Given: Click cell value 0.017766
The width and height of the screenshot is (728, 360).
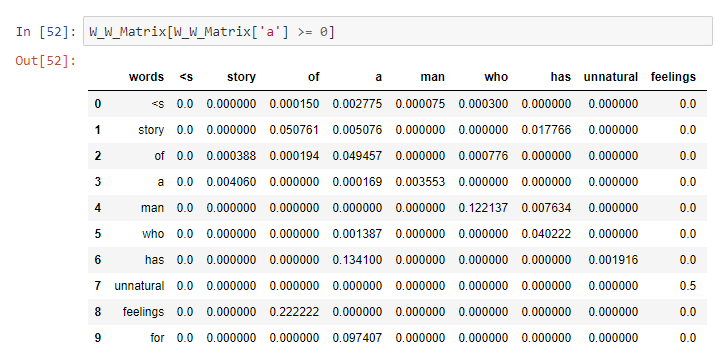Looking at the screenshot, I should coord(546,130).
